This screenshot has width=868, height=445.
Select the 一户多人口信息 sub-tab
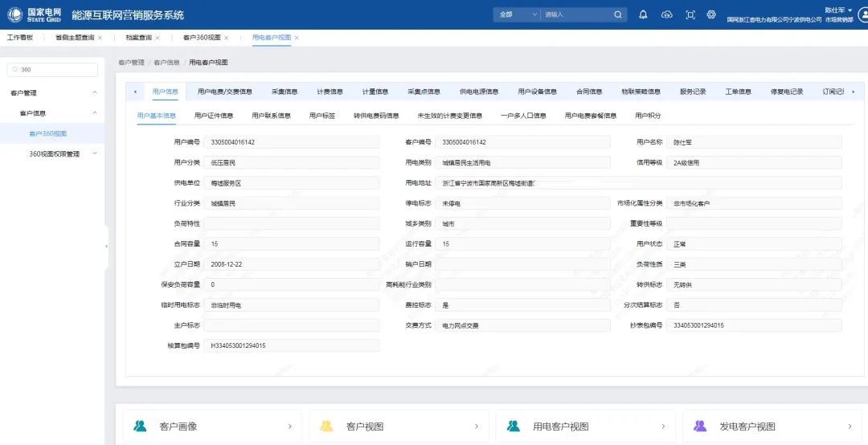[x=523, y=116]
